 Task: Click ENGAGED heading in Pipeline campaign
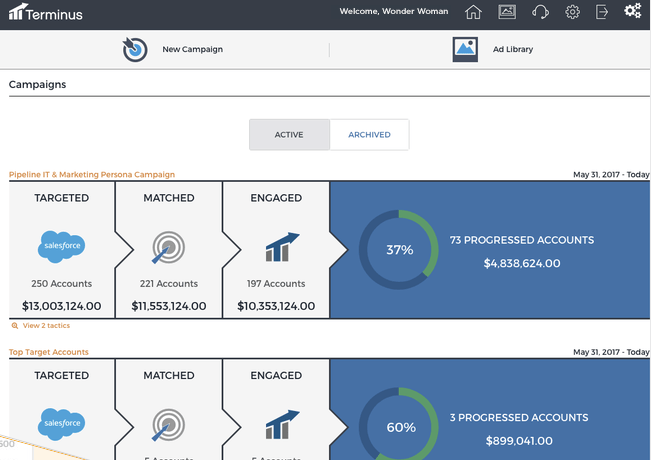pyautogui.click(x=276, y=198)
